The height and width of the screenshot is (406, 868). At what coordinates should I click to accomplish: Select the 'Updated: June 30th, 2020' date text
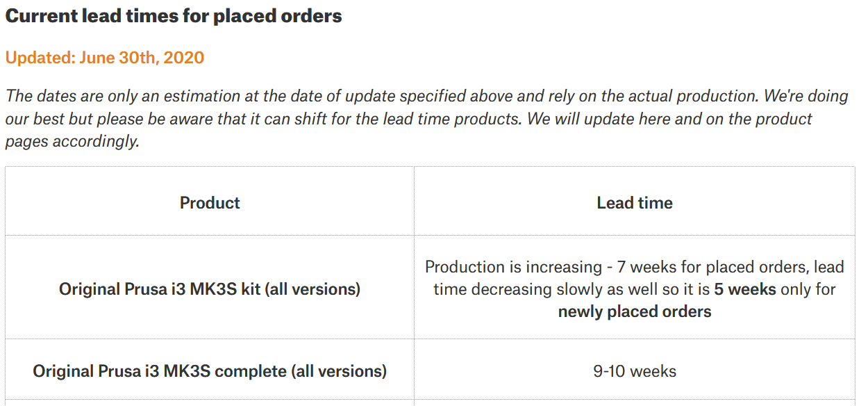[105, 57]
